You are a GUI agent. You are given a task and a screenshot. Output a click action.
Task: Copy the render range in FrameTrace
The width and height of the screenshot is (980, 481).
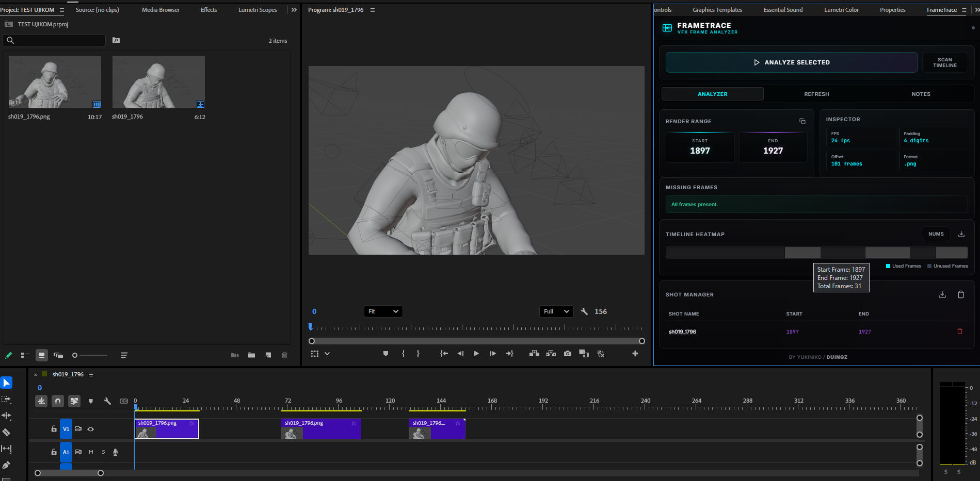coord(802,121)
